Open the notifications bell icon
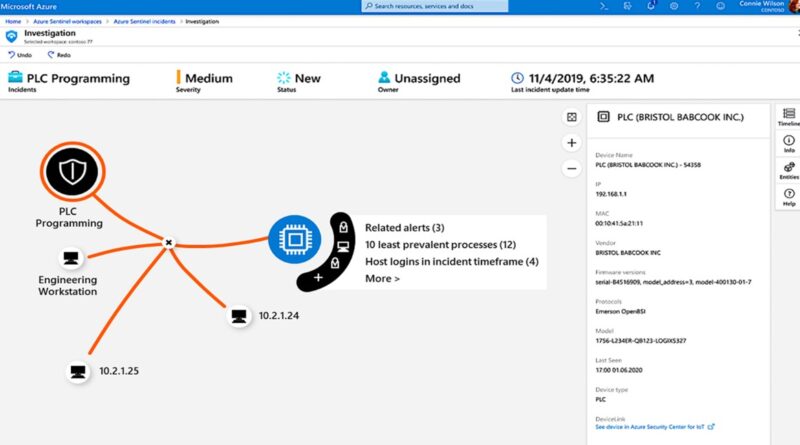Image resolution: width=800 pixels, height=445 pixels. point(651,6)
